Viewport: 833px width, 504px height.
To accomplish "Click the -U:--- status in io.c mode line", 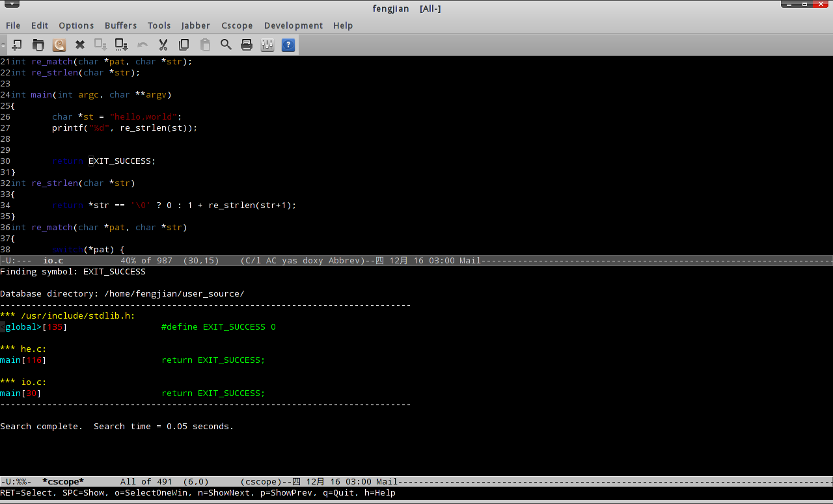I will 16,260.
